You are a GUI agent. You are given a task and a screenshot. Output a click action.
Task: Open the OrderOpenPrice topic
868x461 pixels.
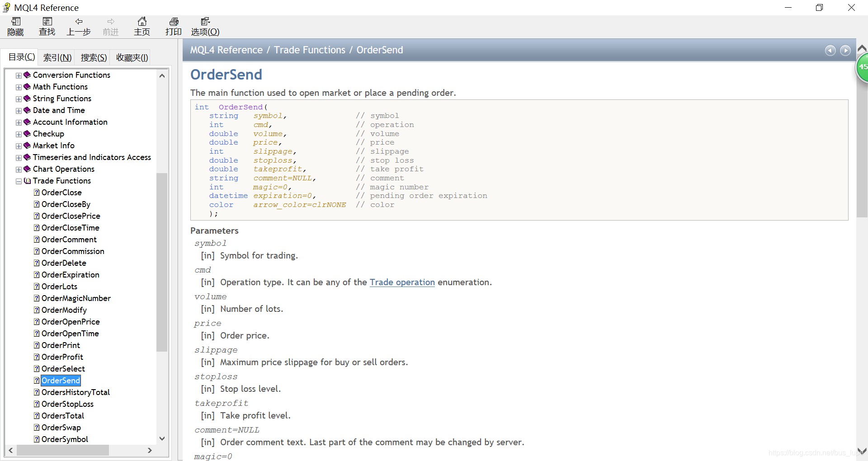71,322
